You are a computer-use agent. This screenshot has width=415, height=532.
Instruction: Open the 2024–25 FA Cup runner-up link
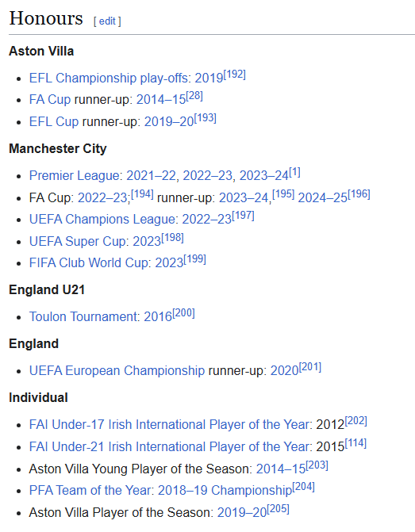pos(323,197)
